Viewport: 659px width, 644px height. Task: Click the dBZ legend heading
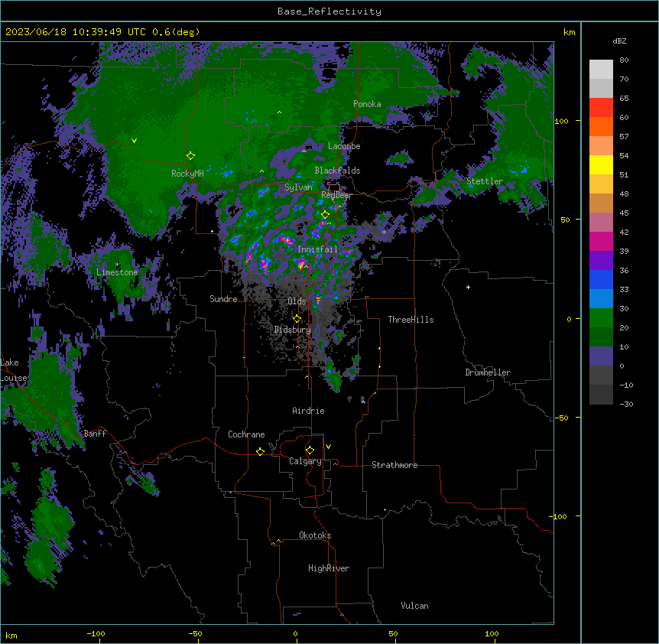tap(619, 41)
